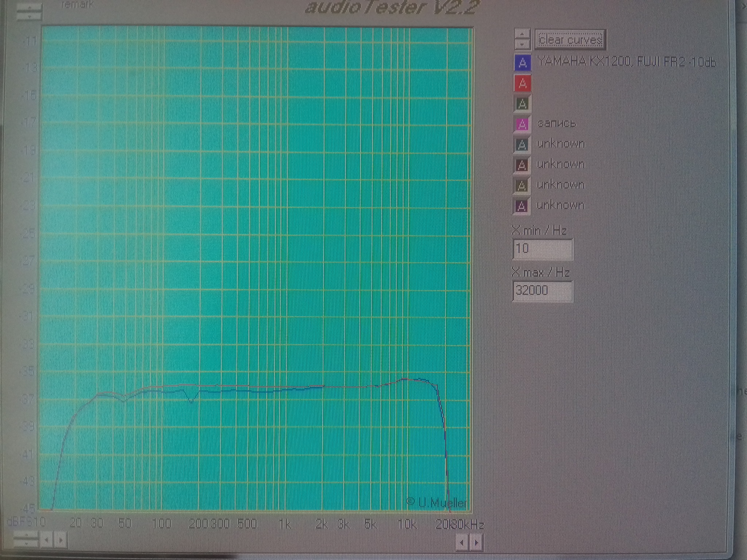Image resolution: width=747 pixels, height=560 pixels.
Task: Click the YAMAHA KX1200, FUJI FR2 label
Action: tap(626, 62)
